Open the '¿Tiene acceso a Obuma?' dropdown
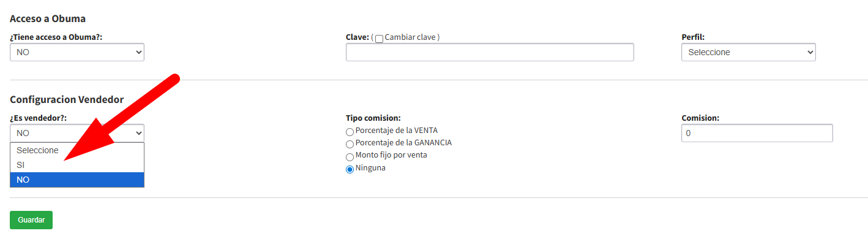The image size is (868, 236). tap(77, 52)
